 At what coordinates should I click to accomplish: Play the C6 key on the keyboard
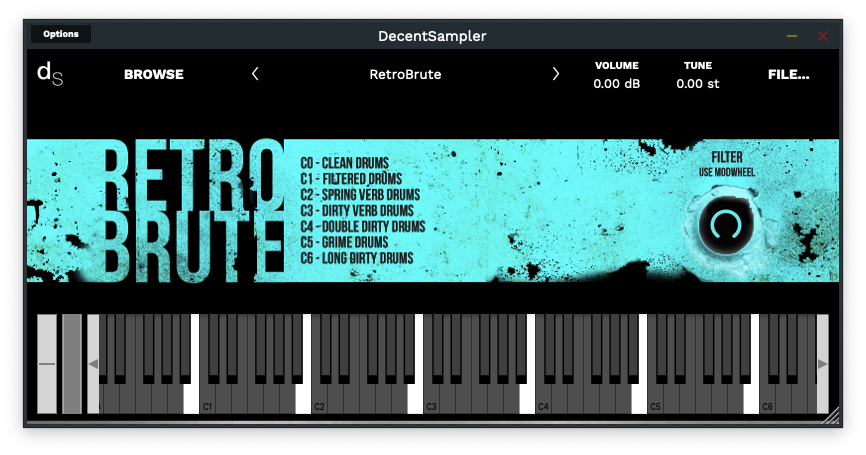coord(768,400)
